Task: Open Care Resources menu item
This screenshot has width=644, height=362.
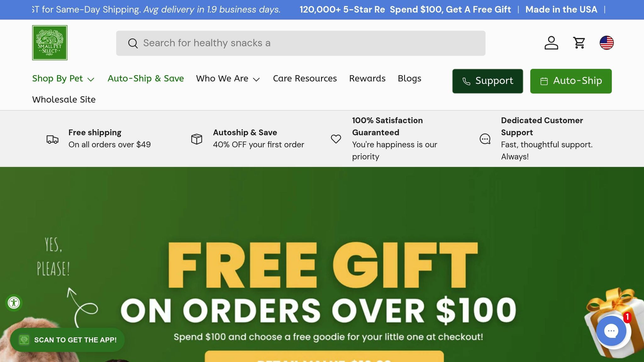Action: pyautogui.click(x=305, y=79)
